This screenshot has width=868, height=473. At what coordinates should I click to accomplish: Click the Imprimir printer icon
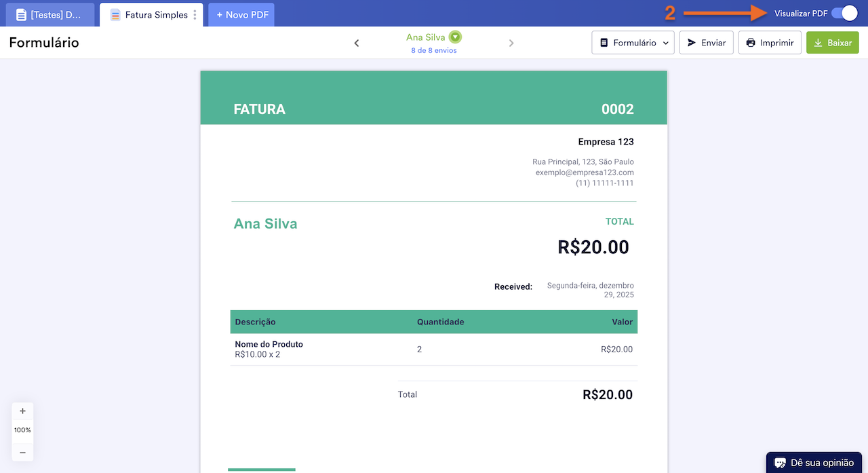(x=751, y=42)
